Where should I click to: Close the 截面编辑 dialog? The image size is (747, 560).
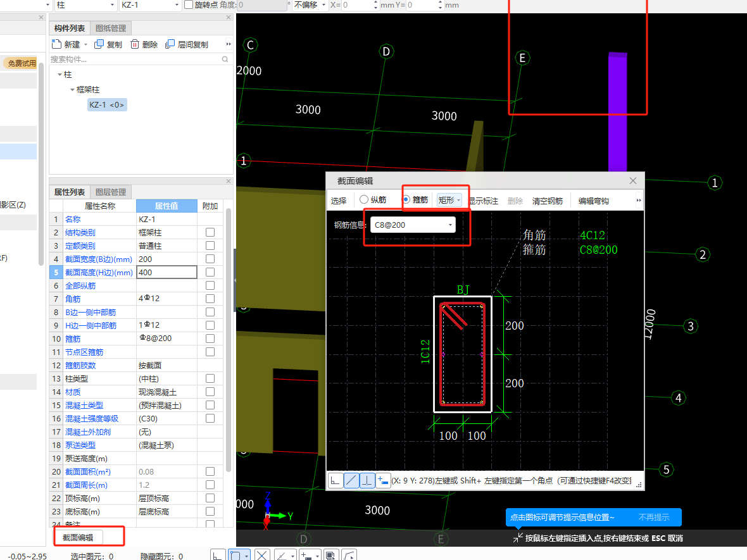click(x=632, y=181)
